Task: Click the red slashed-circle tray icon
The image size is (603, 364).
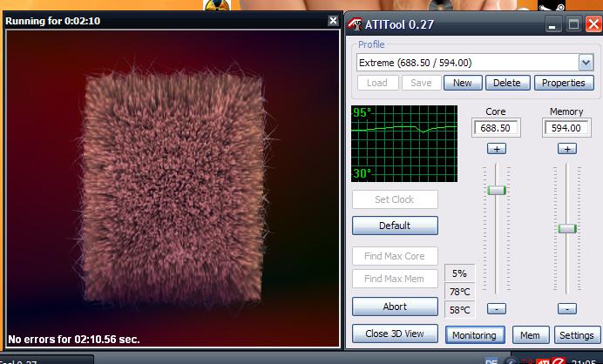Action: [x=559, y=361]
